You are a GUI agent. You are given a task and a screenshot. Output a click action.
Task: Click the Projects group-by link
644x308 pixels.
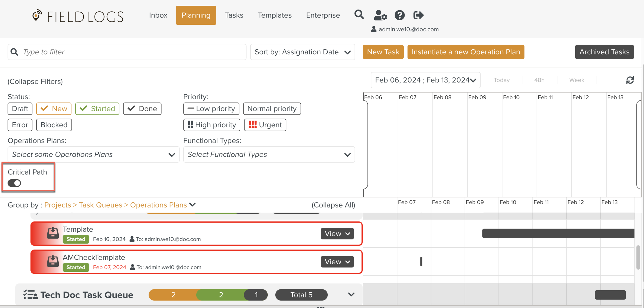58,205
